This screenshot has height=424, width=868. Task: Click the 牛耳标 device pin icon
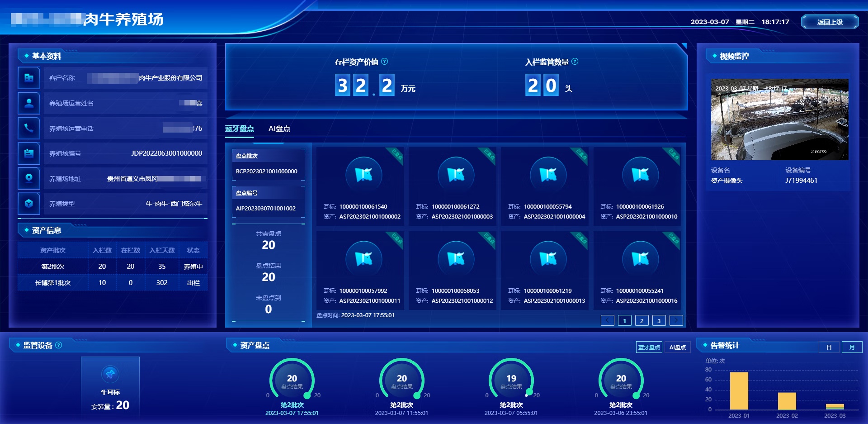coord(110,374)
